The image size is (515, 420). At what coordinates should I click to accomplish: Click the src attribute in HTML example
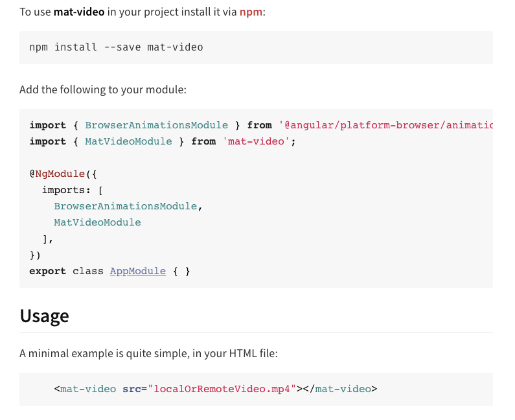tap(132, 389)
